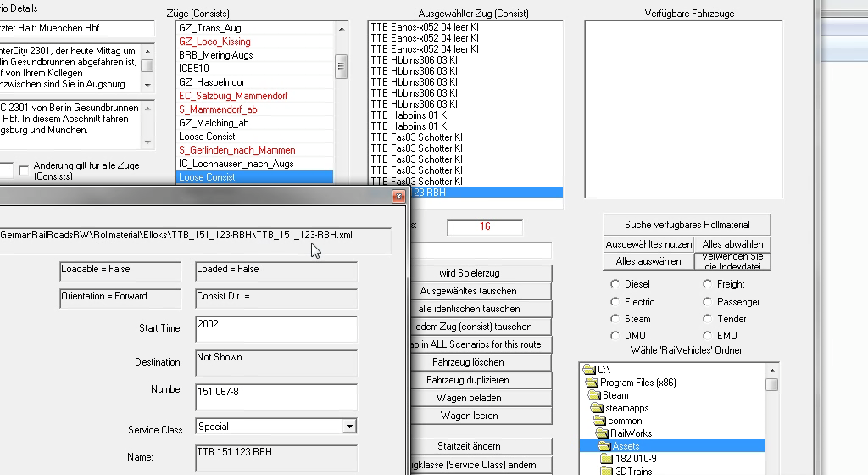Select 'Program Files (x86)' folder

[x=637, y=383]
